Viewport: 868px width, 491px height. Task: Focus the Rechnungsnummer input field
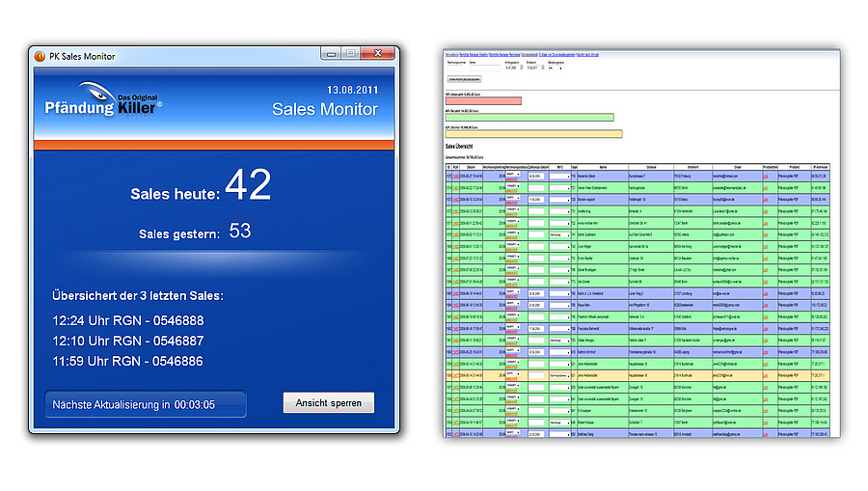pos(455,68)
